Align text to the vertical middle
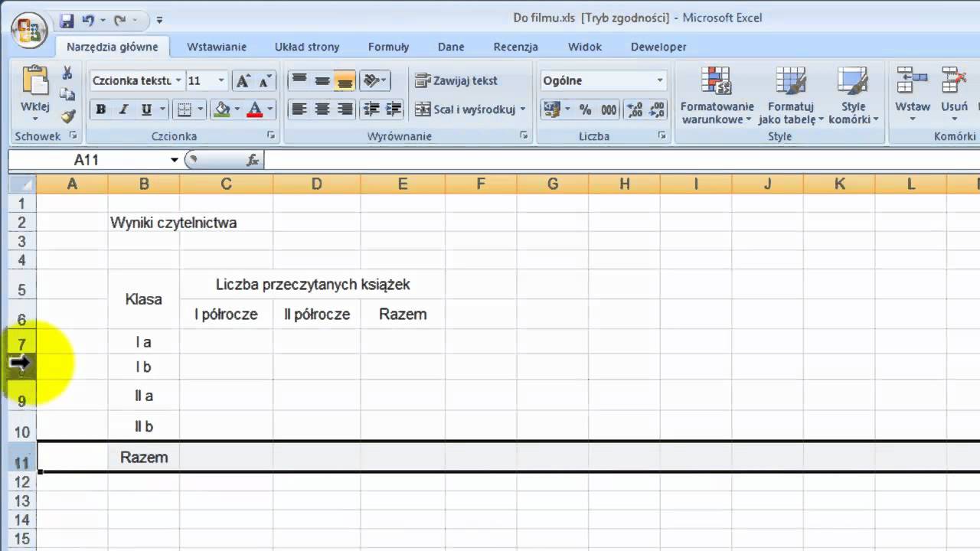Viewport: 980px width, 551px height. 322,80
